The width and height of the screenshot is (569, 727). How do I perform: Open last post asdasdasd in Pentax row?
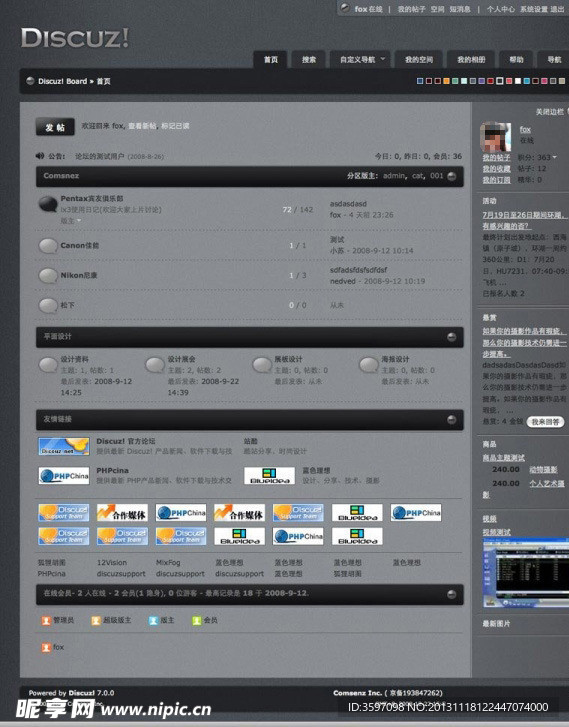pyautogui.click(x=348, y=204)
